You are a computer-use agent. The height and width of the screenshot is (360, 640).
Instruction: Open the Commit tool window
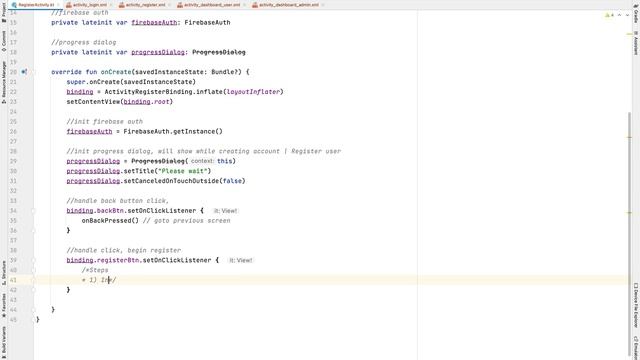pyautogui.click(x=4, y=41)
